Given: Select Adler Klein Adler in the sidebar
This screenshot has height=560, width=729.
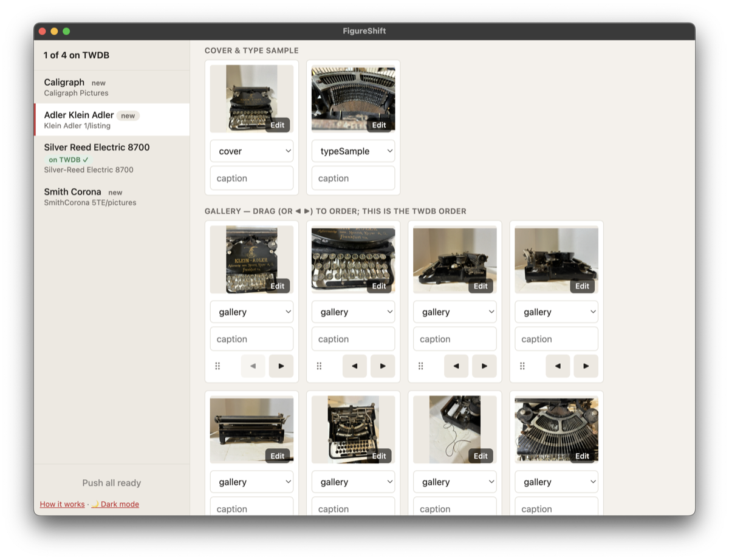Looking at the screenshot, I should point(112,120).
